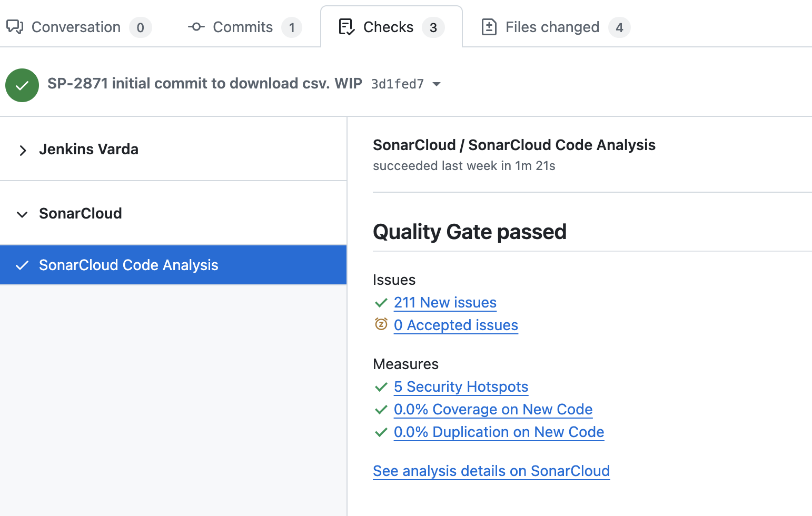Click the Conversation count badge 0

coord(141,27)
